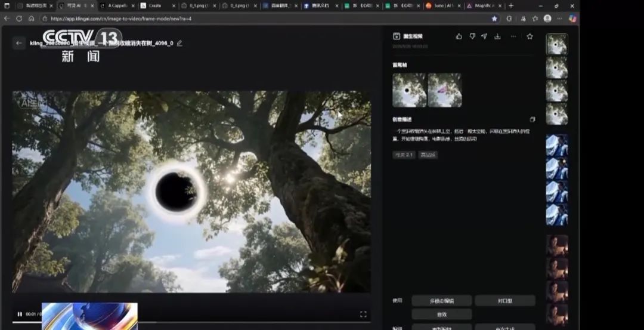Go back using the left arrow button

(19, 43)
